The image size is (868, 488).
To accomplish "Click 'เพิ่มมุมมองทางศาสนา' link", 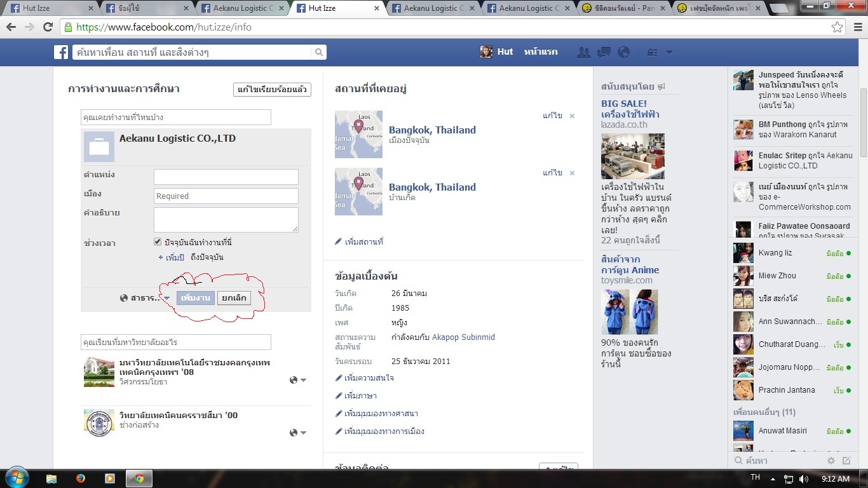I will tap(376, 414).
